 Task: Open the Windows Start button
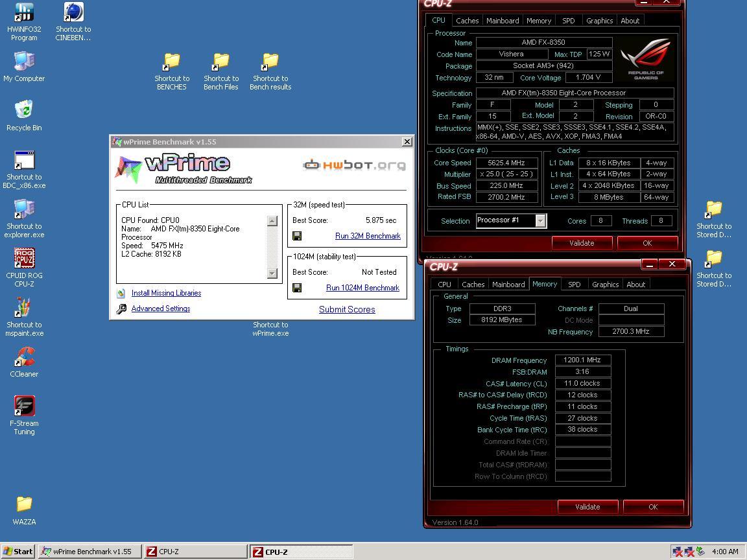(x=18, y=552)
